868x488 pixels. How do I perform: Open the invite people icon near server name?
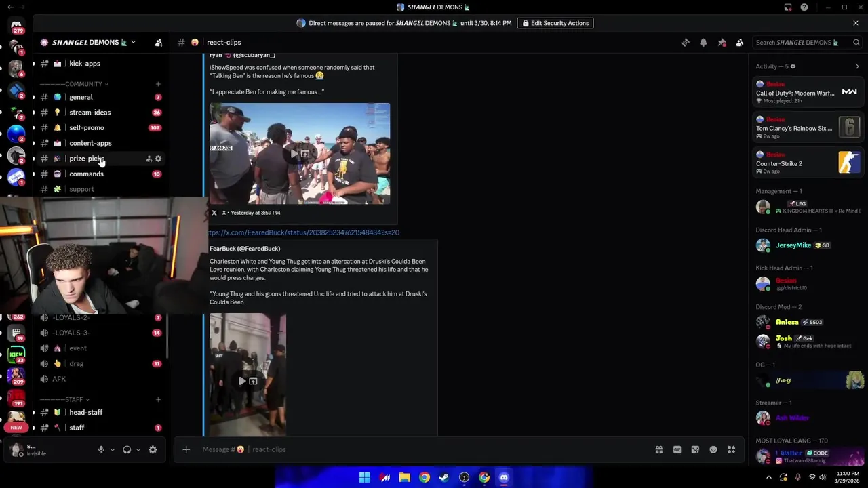pyautogui.click(x=158, y=42)
